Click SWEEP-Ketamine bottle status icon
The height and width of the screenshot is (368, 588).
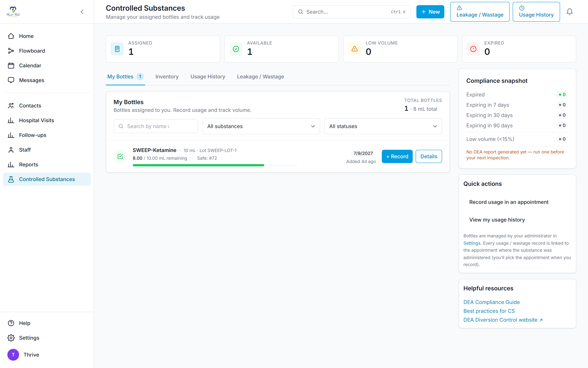point(120,156)
